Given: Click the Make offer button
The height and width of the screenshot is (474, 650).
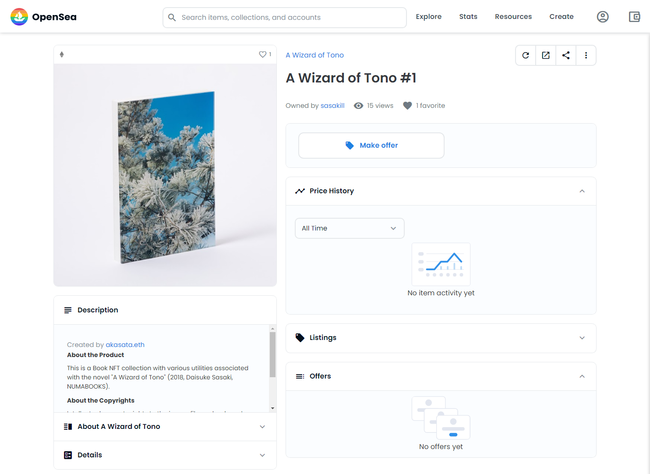Looking at the screenshot, I should point(371,145).
